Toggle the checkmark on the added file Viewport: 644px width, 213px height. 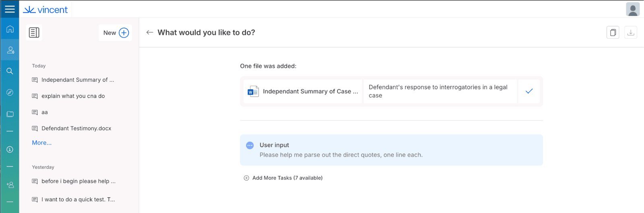click(529, 91)
